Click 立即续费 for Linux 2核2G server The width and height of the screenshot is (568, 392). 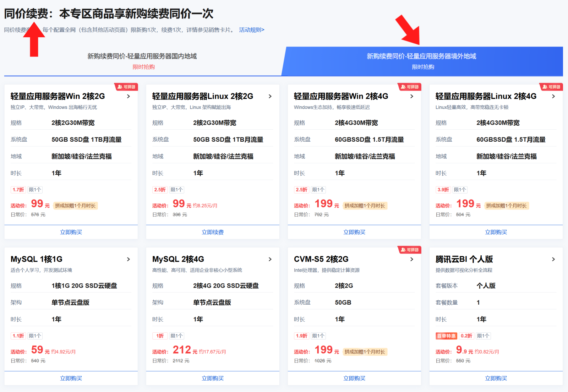point(213,232)
